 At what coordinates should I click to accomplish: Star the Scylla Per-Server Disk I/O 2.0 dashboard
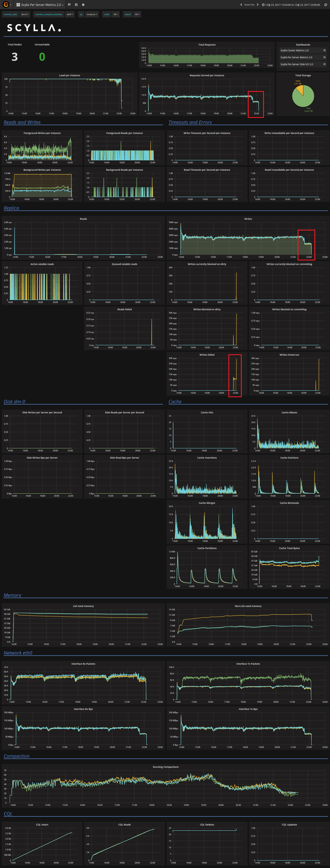tap(324, 64)
